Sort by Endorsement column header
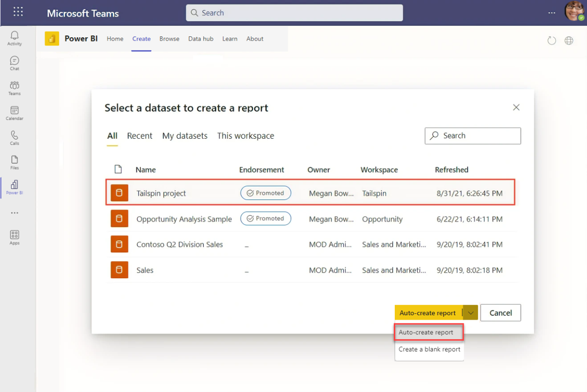 click(262, 170)
